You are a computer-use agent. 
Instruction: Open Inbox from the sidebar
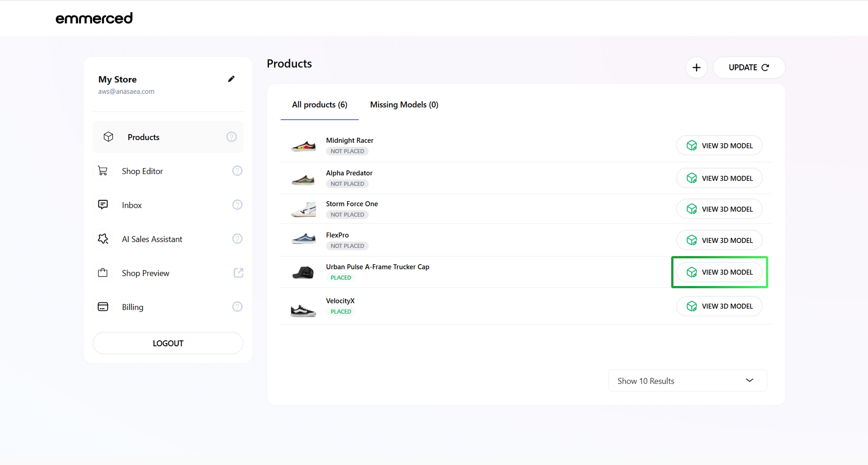[x=132, y=205]
